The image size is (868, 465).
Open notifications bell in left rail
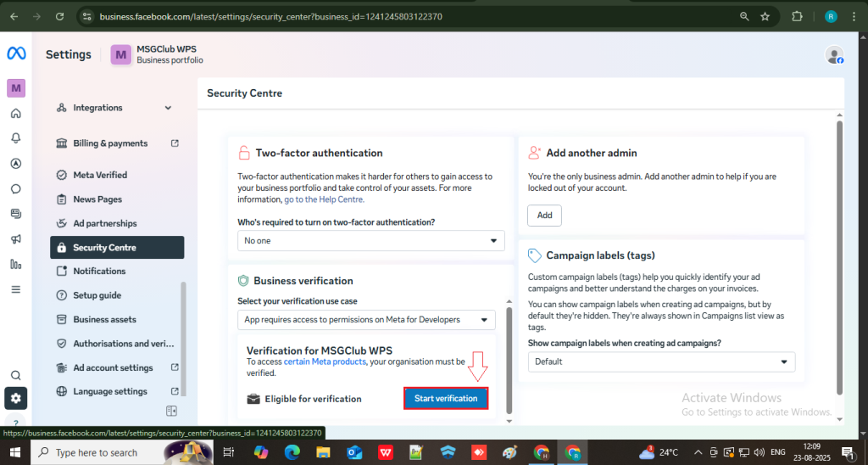(x=15, y=138)
